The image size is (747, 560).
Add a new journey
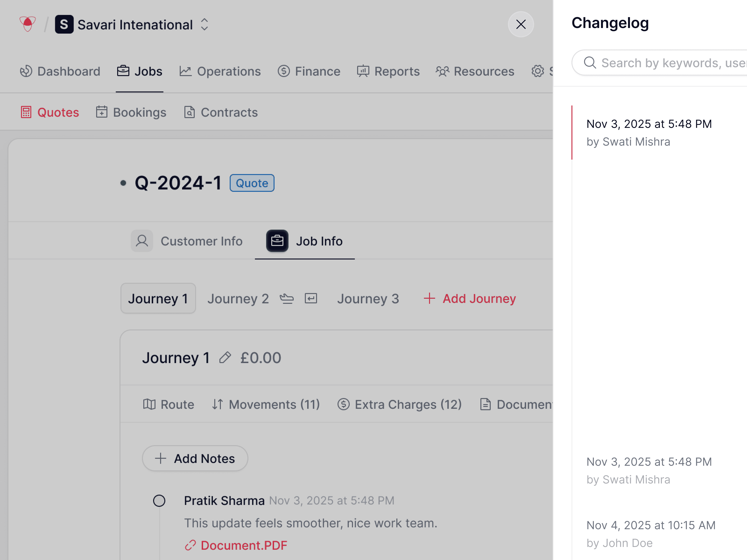tap(470, 299)
